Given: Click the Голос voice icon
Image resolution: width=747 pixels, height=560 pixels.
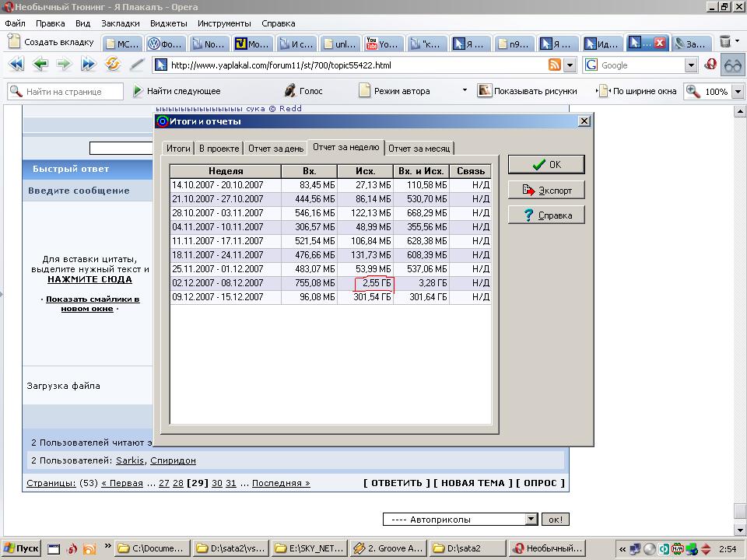Looking at the screenshot, I should click(x=303, y=91).
